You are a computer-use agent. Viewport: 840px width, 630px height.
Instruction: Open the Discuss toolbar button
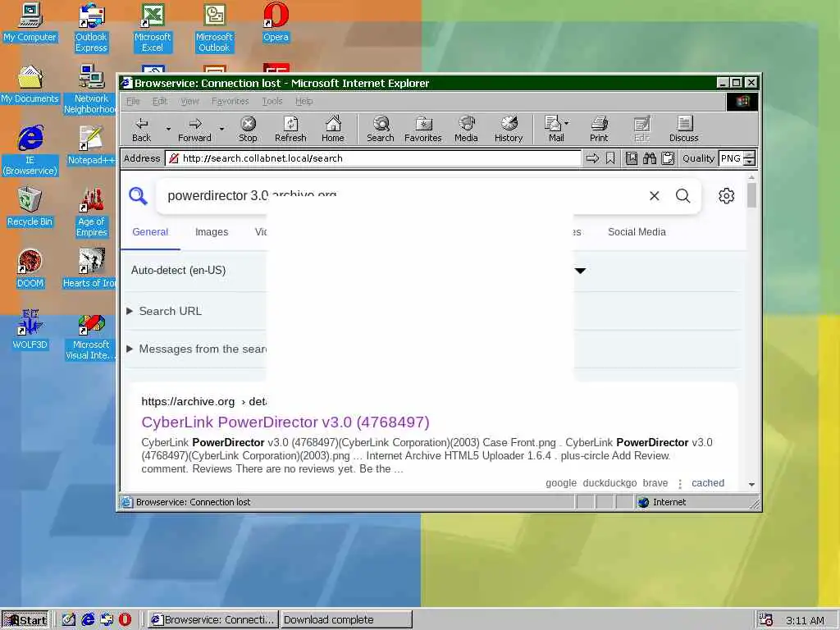pyautogui.click(x=683, y=129)
